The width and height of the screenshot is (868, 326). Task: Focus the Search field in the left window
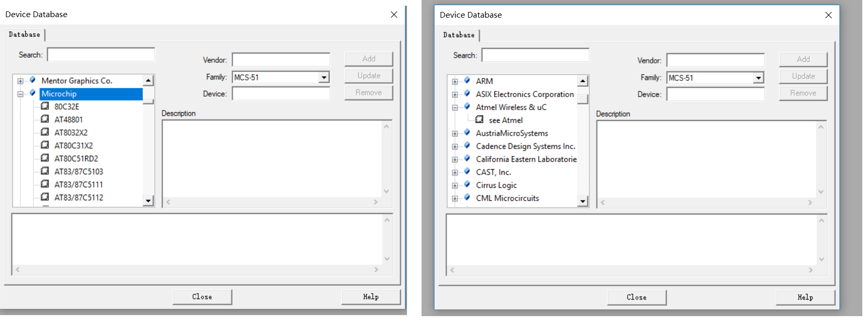[x=101, y=55]
